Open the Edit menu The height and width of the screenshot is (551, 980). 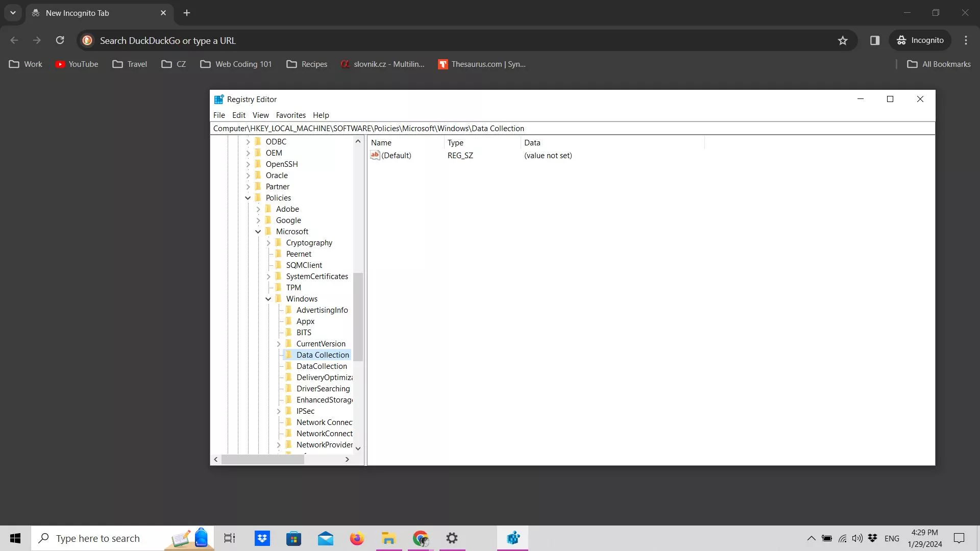coord(238,115)
